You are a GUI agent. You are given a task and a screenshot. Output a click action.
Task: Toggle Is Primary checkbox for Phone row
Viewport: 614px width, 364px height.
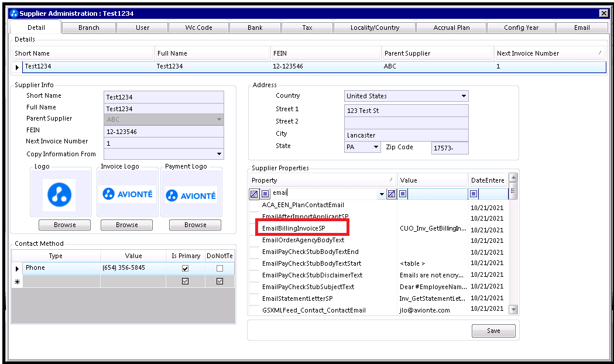pyautogui.click(x=185, y=268)
